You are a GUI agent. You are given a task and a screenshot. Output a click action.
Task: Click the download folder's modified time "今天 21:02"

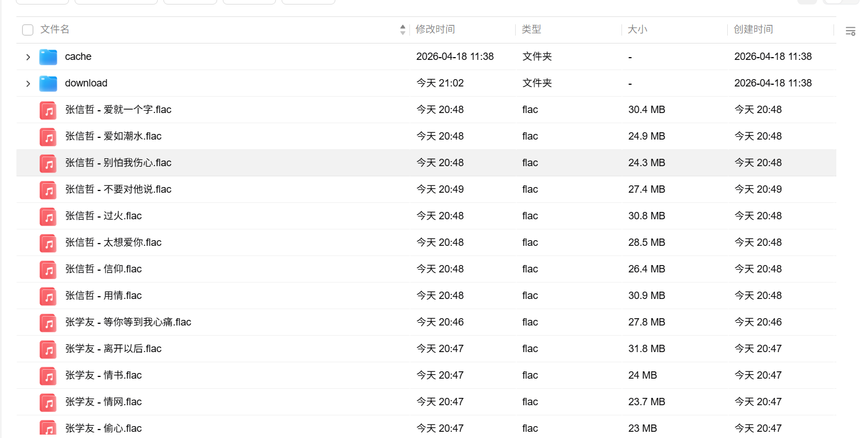[440, 83]
